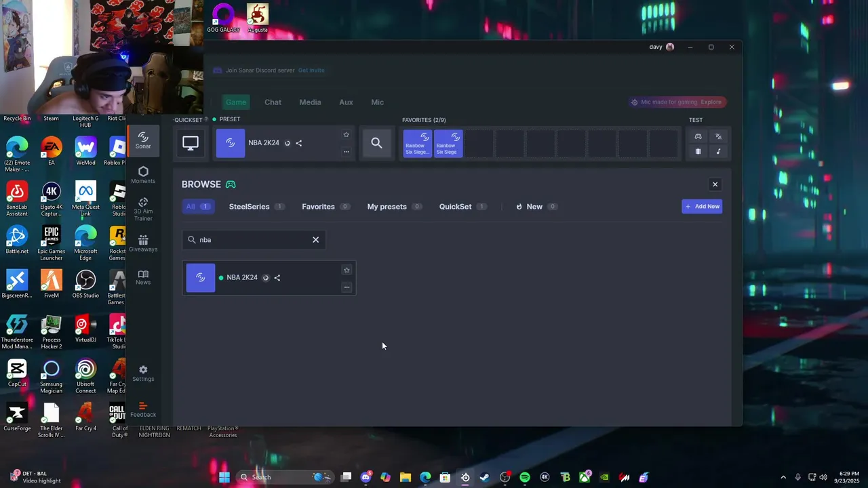Play the music note test sound

pos(718,151)
